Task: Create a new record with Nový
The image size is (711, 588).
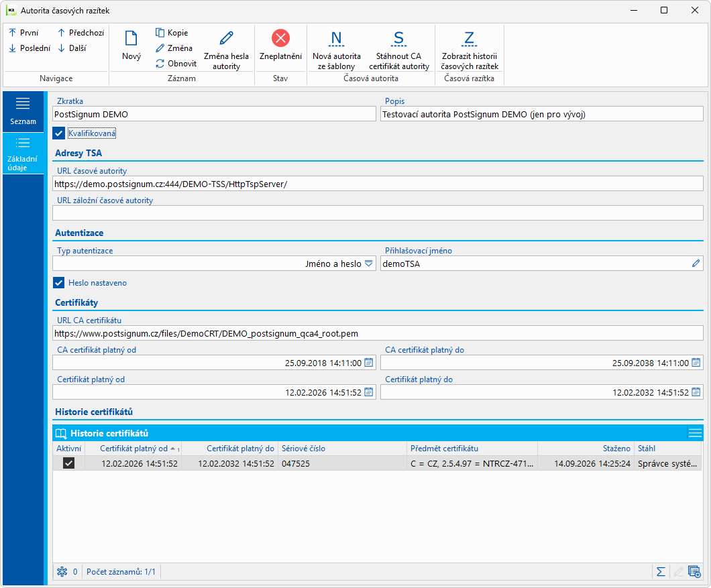Action: tap(131, 45)
